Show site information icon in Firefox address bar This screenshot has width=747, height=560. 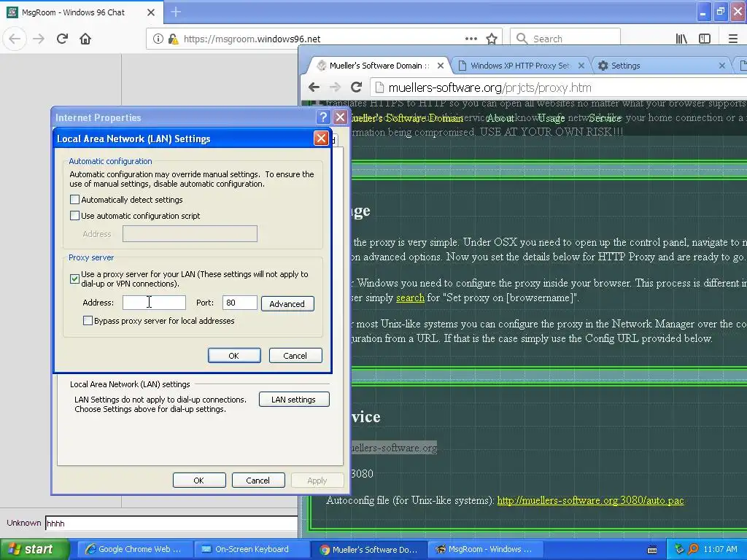tap(158, 39)
